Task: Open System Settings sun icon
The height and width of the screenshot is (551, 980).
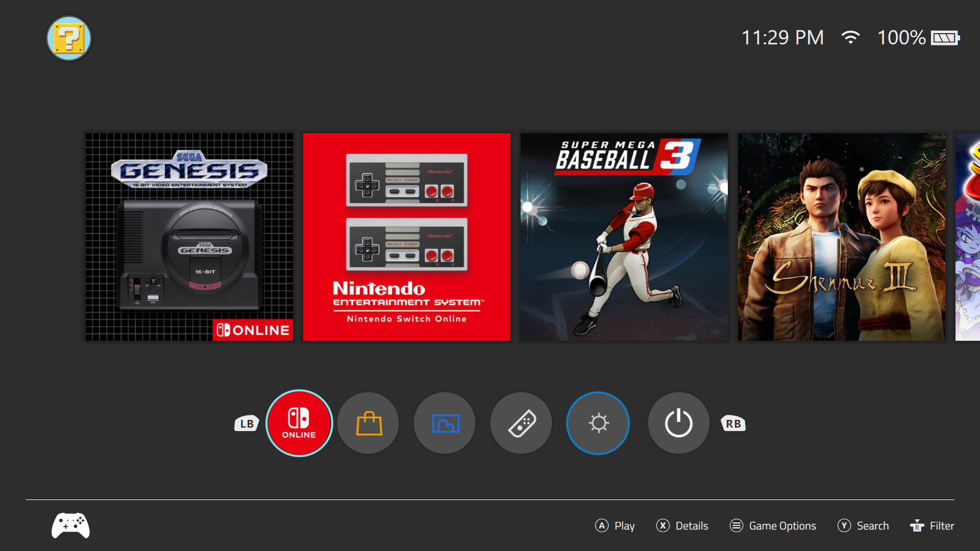Action: (598, 423)
